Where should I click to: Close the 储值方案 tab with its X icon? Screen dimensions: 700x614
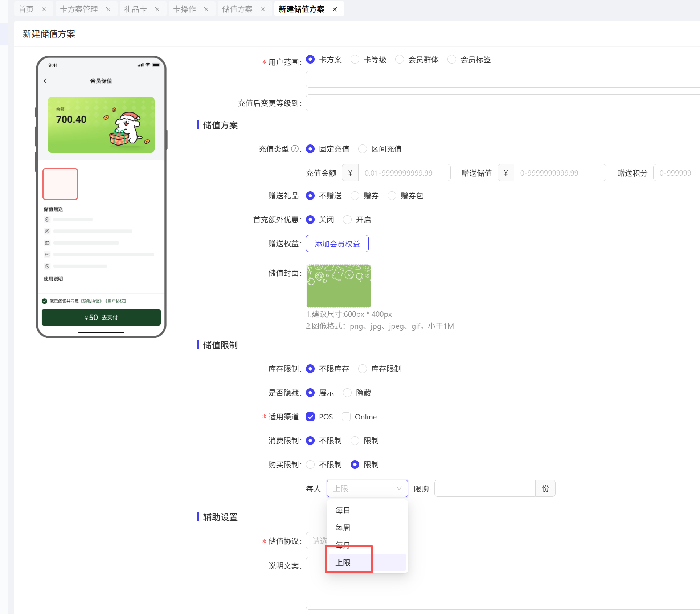point(263,9)
